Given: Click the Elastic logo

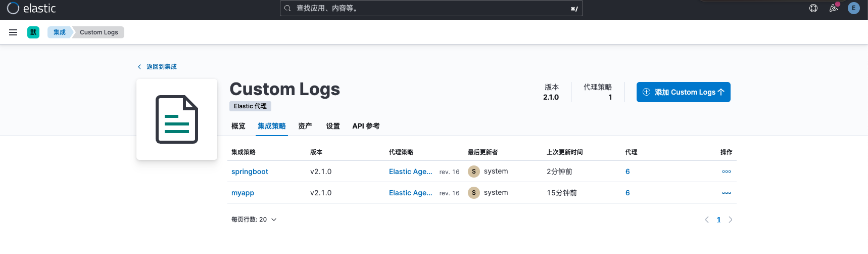Looking at the screenshot, I should coord(31,8).
